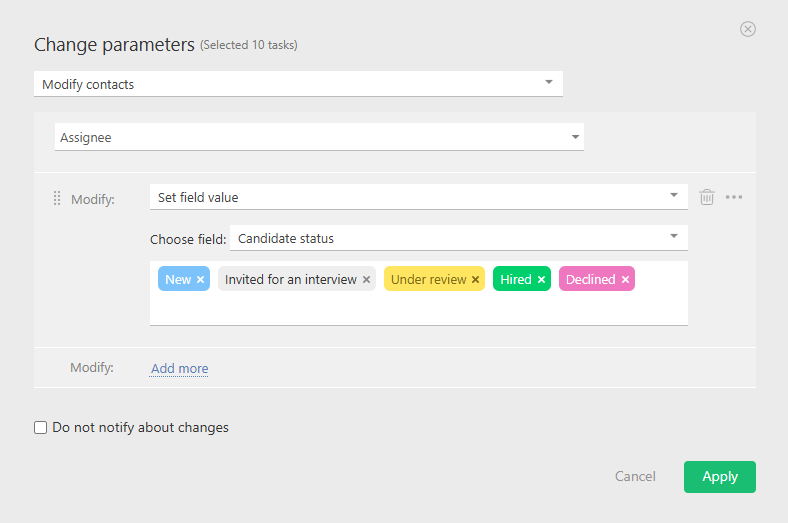The width and height of the screenshot is (788, 523).
Task: Open the Modify contacts dropdown
Action: click(x=298, y=84)
